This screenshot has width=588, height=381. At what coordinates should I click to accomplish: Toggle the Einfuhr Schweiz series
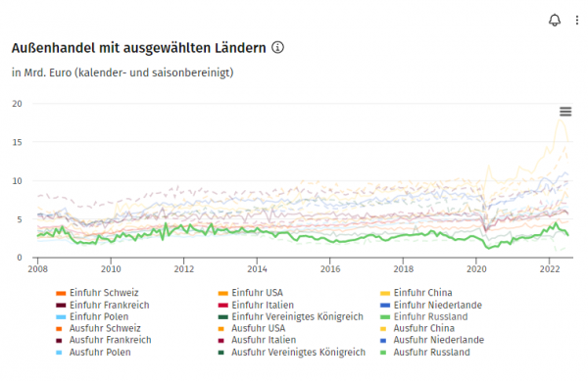click(x=97, y=293)
